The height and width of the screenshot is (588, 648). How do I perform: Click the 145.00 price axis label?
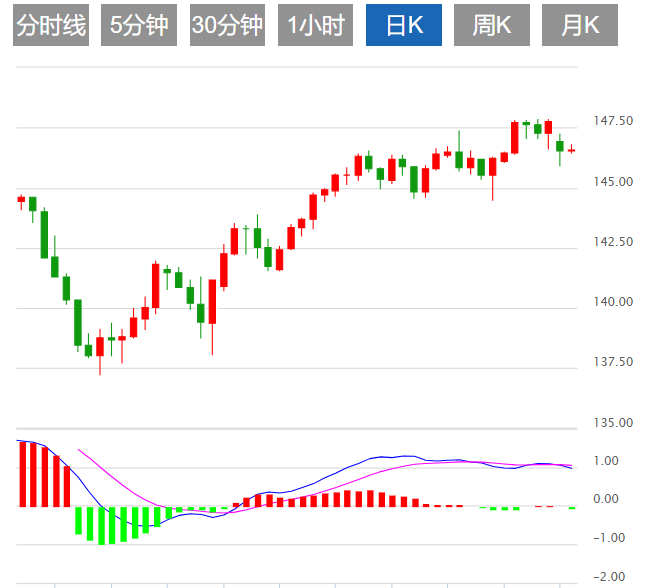[x=613, y=181]
